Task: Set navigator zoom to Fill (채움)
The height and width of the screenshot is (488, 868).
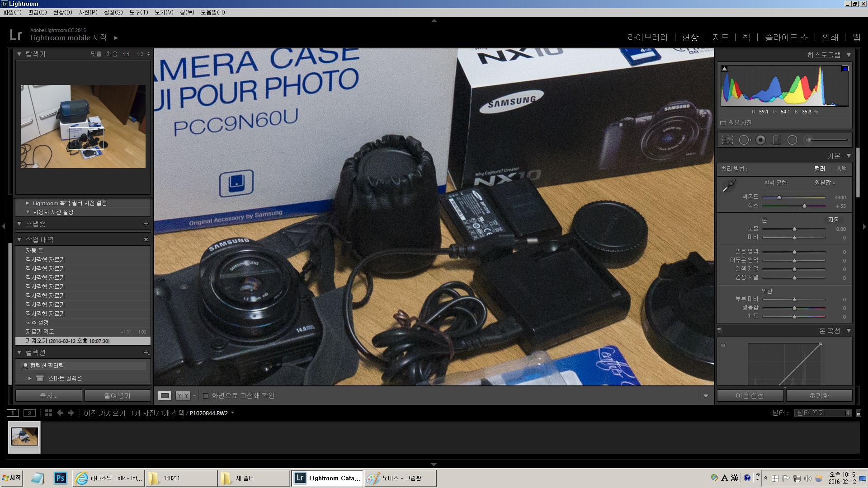Action: pos(112,54)
